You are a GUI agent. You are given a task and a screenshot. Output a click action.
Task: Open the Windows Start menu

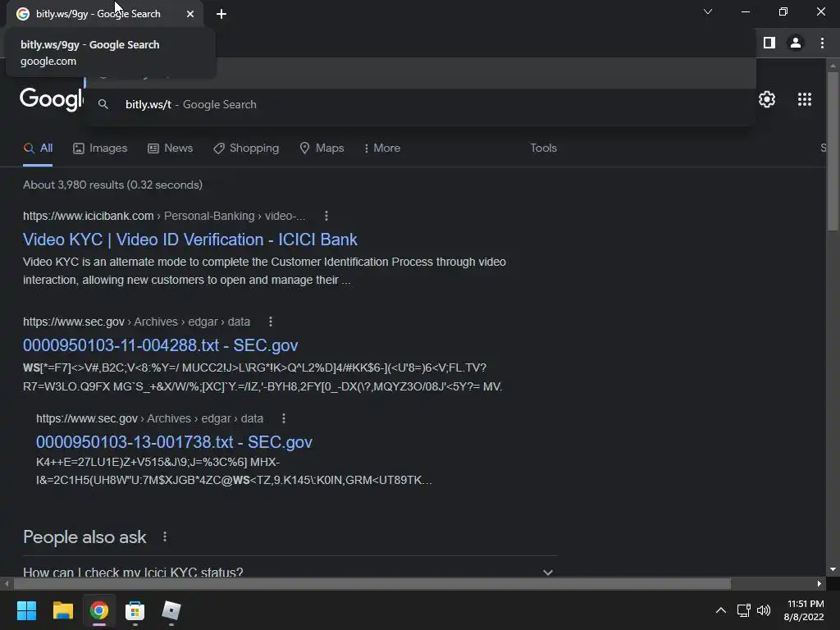[26, 610]
